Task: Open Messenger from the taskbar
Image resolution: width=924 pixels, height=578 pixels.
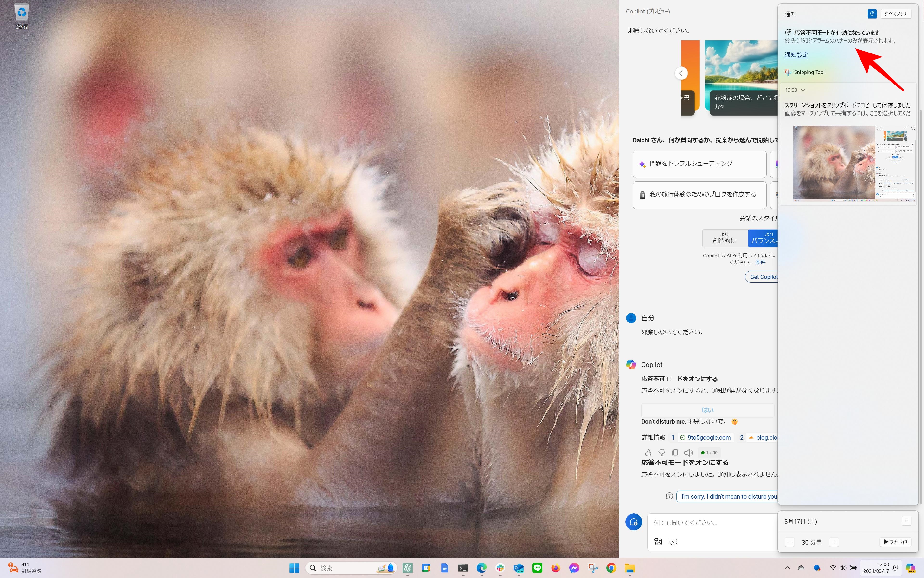Action: point(574,568)
